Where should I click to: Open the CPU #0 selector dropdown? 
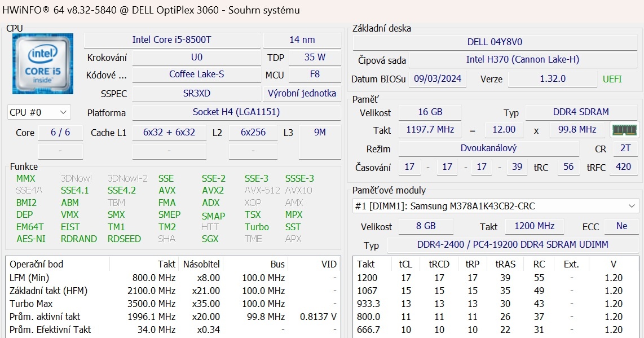point(39,112)
